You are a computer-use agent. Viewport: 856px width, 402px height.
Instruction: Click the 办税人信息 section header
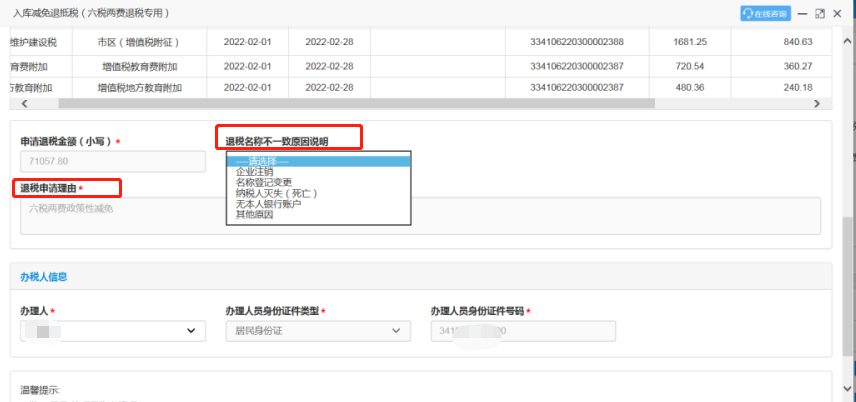[x=44, y=277]
